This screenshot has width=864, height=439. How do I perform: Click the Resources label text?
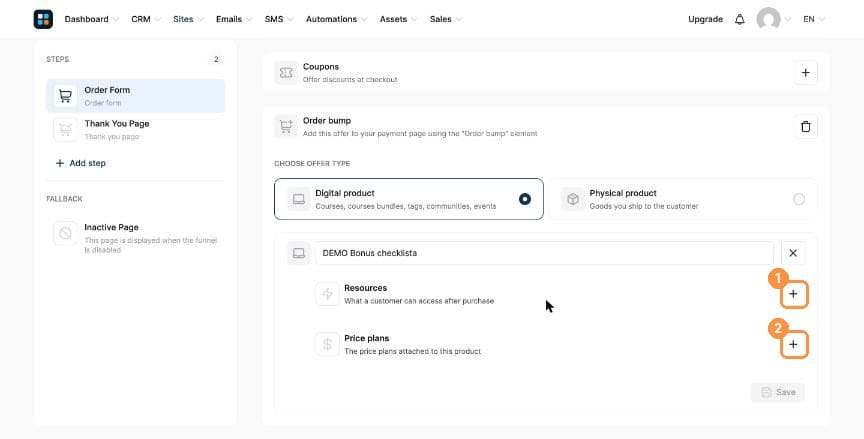366,288
